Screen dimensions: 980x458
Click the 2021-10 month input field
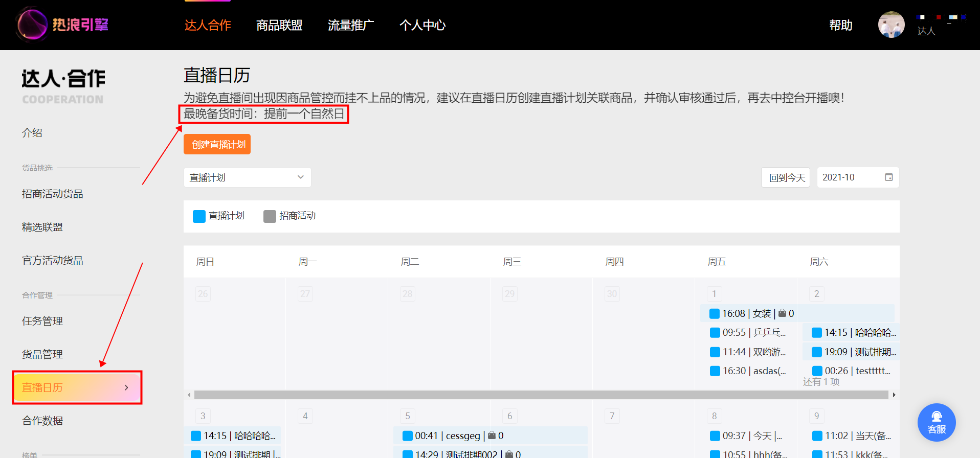(858, 177)
